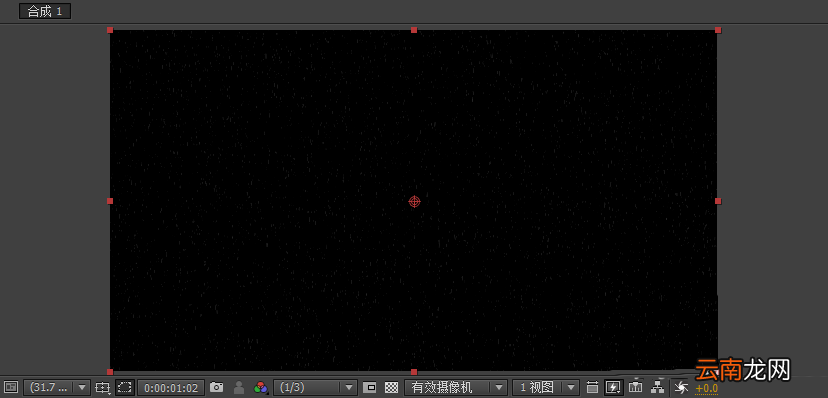Switch to the 合成 1 composition tab
This screenshot has width=828, height=398.
coord(45,12)
